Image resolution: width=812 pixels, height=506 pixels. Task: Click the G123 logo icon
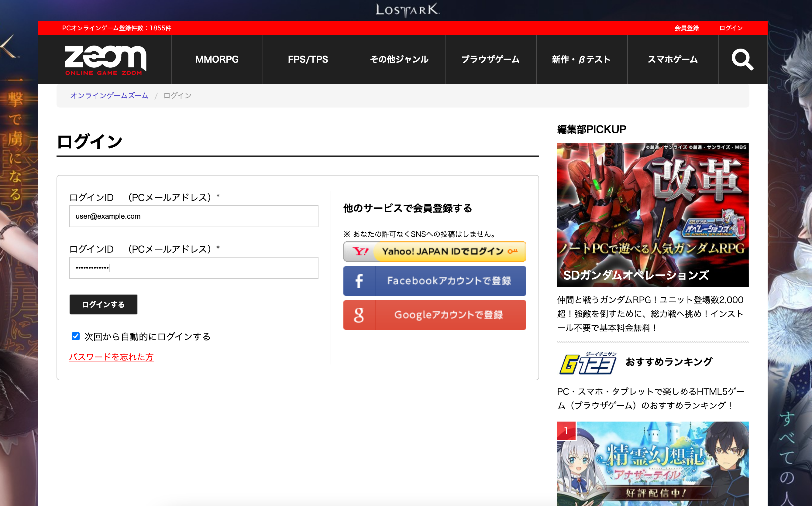[587, 363]
